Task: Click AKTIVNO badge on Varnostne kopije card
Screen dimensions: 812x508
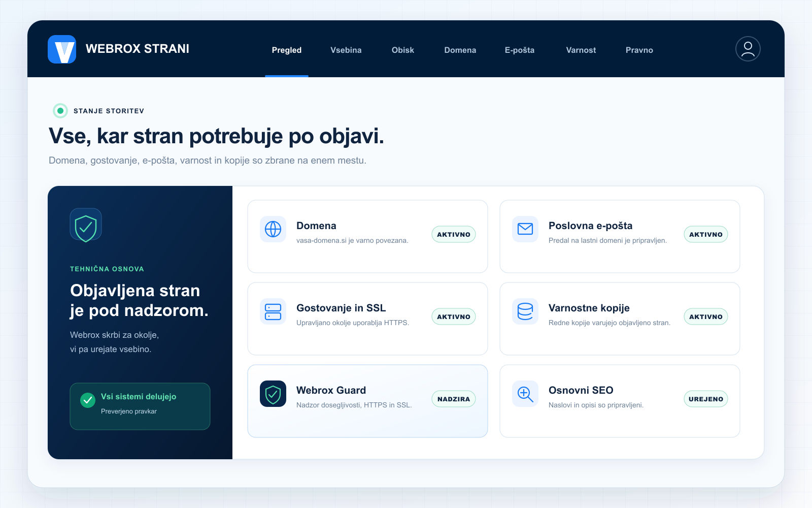Action: point(706,316)
